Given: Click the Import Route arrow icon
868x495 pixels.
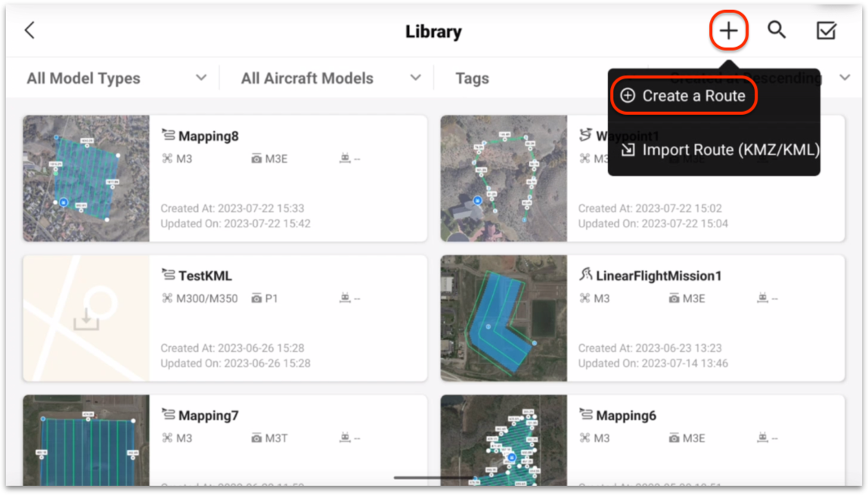Looking at the screenshot, I should (628, 150).
